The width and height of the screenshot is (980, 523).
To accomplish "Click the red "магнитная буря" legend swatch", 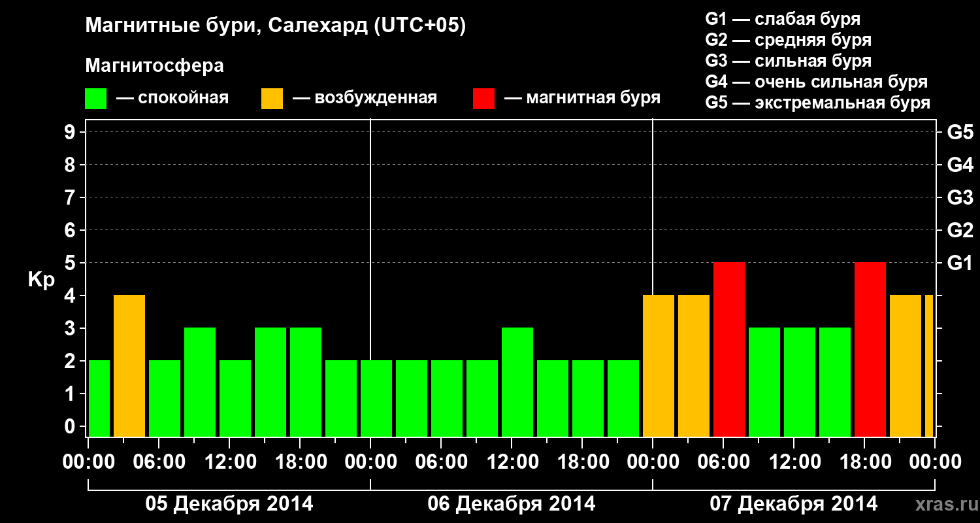I will click(x=483, y=99).
